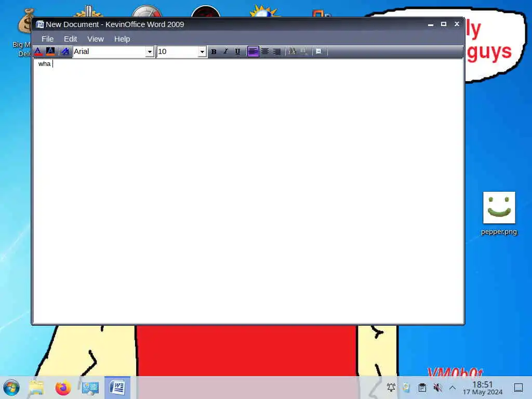Click the Find binoculars icon

[x=292, y=51]
